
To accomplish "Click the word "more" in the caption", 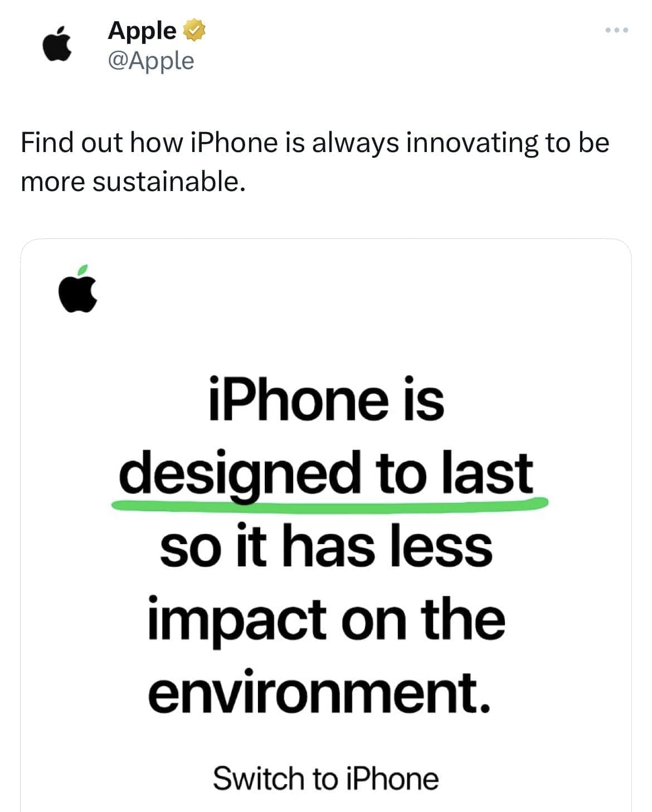I will pos(52,181).
